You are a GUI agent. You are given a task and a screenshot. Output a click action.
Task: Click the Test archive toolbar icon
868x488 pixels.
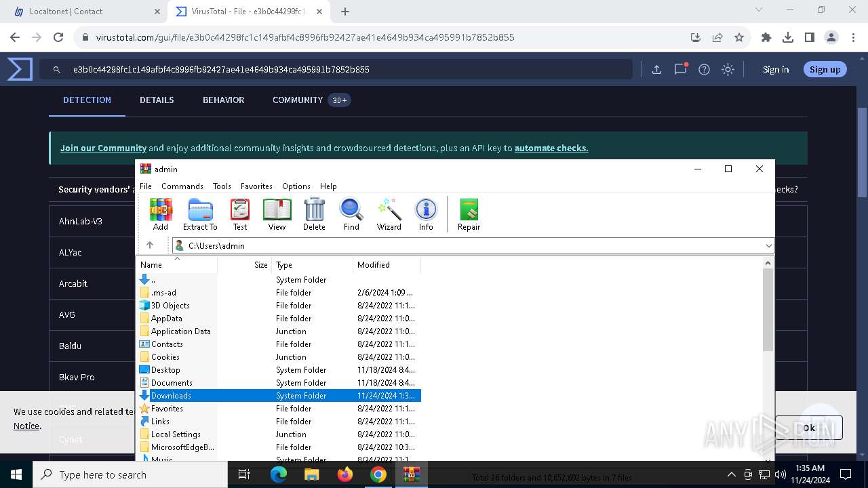tap(240, 214)
